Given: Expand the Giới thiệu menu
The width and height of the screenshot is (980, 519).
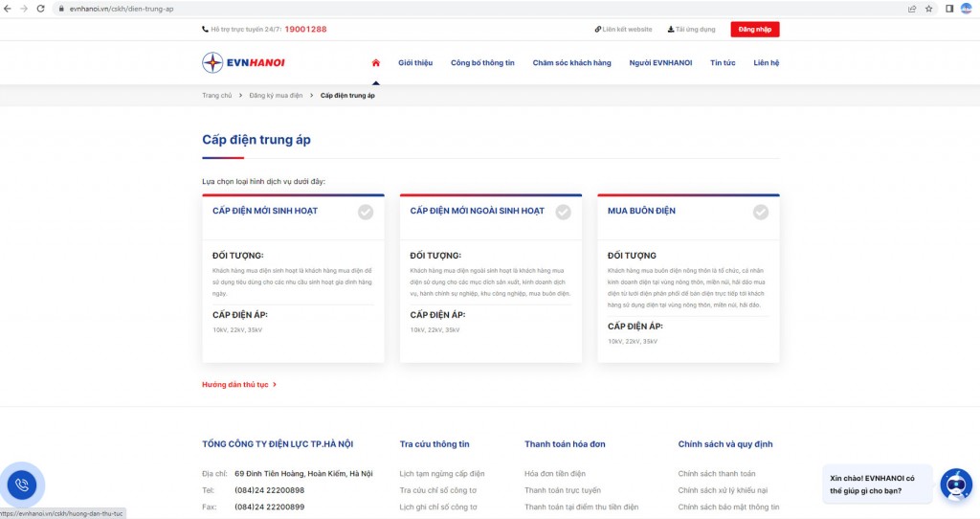Looking at the screenshot, I should (x=415, y=62).
